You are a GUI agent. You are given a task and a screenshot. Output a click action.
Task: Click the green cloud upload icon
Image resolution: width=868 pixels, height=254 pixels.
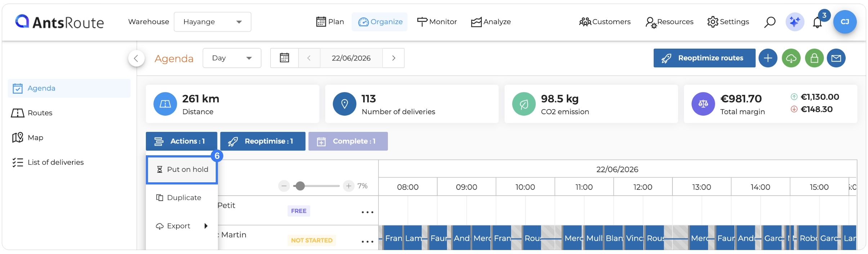[x=791, y=58]
